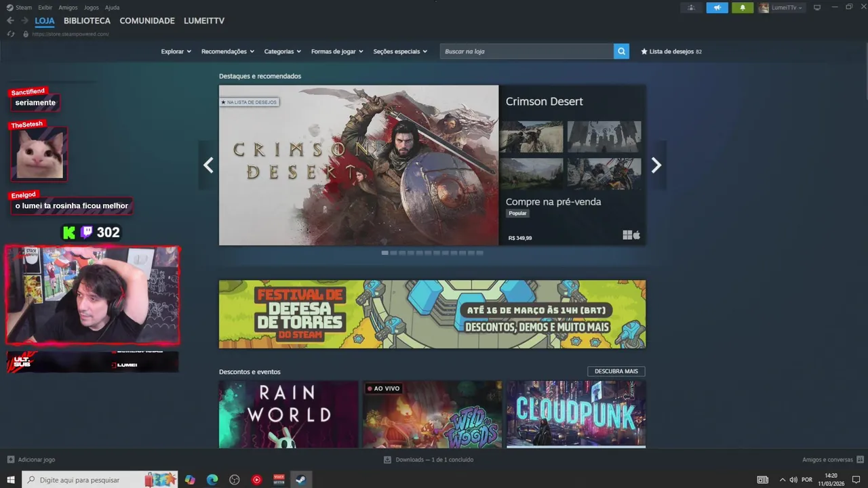
Task: Click the store search field
Action: click(x=527, y=52)
